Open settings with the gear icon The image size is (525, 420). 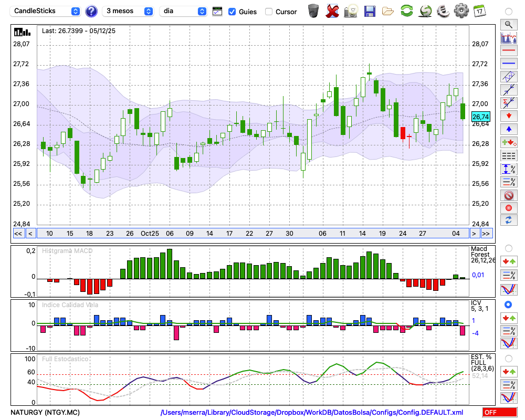click(x=461, y=10)
